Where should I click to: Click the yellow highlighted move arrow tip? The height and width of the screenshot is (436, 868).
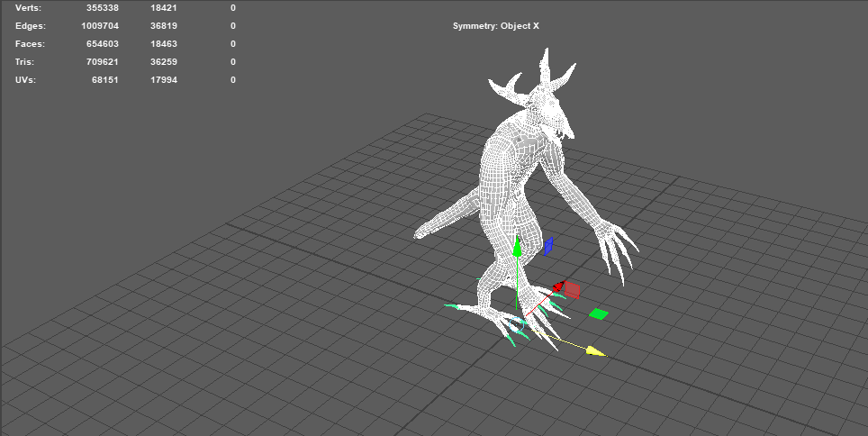594,351
